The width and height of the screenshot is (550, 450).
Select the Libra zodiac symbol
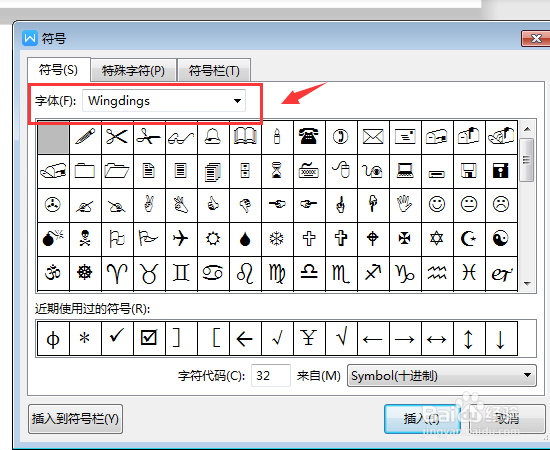(x=309, y=273)
